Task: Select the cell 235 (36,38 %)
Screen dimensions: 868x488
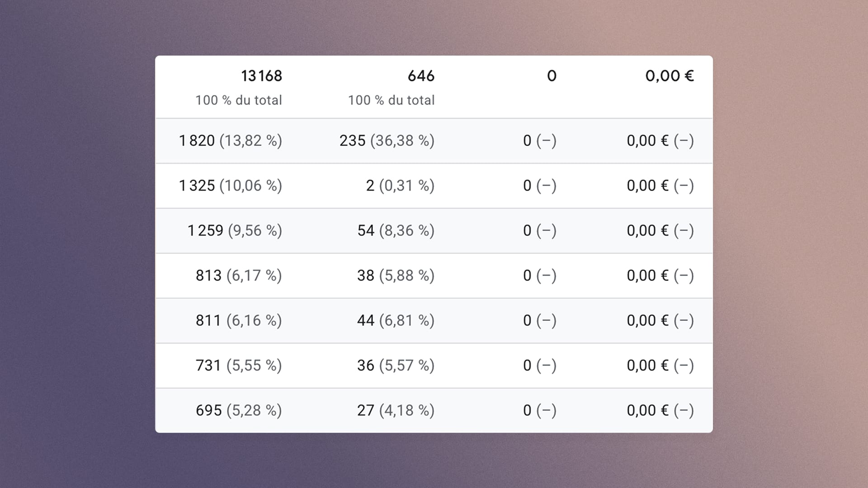Action: (387, 141)
